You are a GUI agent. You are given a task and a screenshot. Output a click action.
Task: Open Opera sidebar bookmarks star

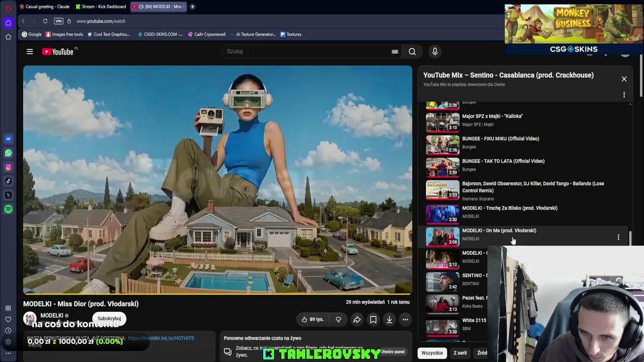tap(8, 37)
